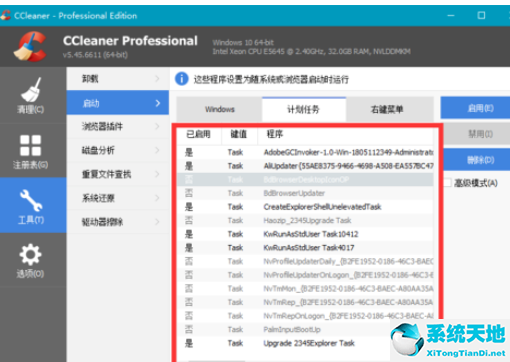Maximize the CCleaner window
The width and height of the screenshot is (510, 362).
click(x=481, y=15)
